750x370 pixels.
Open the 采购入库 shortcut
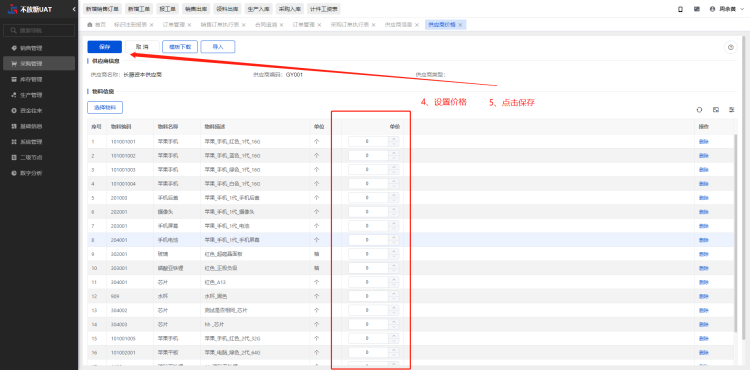pos(289,9)
